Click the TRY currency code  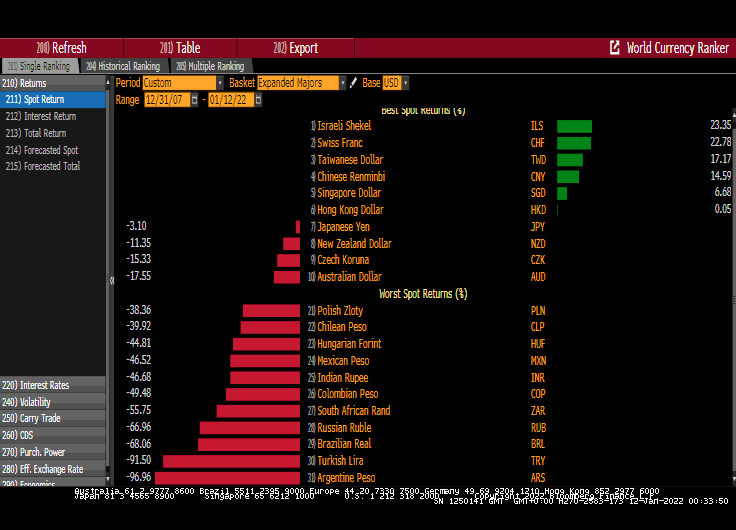point(538,461)
